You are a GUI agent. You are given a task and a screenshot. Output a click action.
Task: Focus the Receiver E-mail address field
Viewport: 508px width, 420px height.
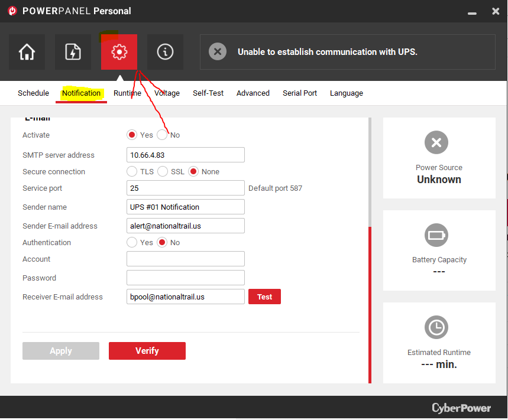[186, 297]
